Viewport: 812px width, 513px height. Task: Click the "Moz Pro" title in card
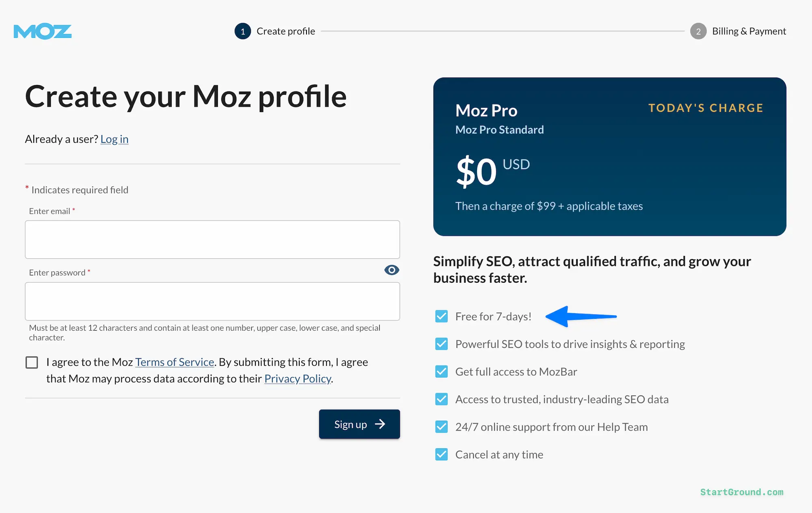(x=486, y=110)
